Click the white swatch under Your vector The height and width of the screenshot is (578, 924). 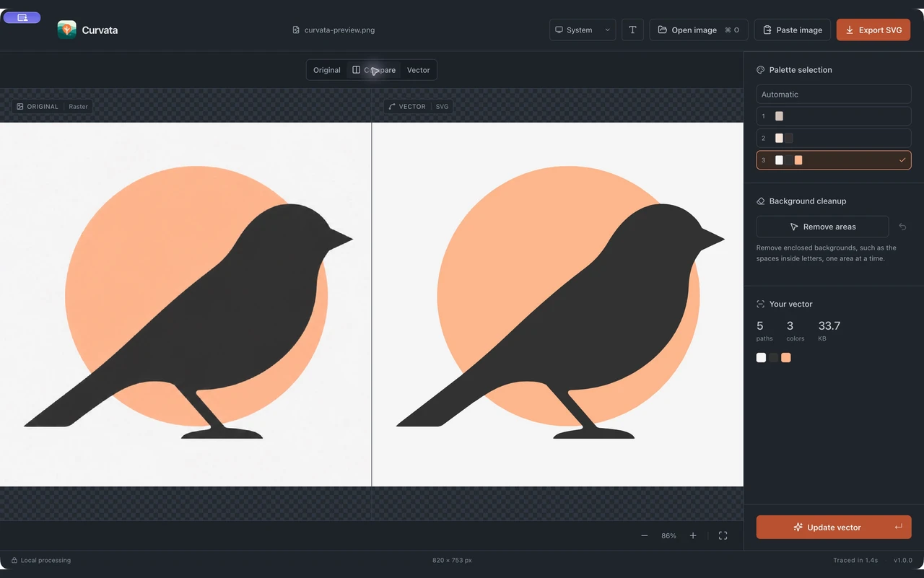[x=761, y=357]
